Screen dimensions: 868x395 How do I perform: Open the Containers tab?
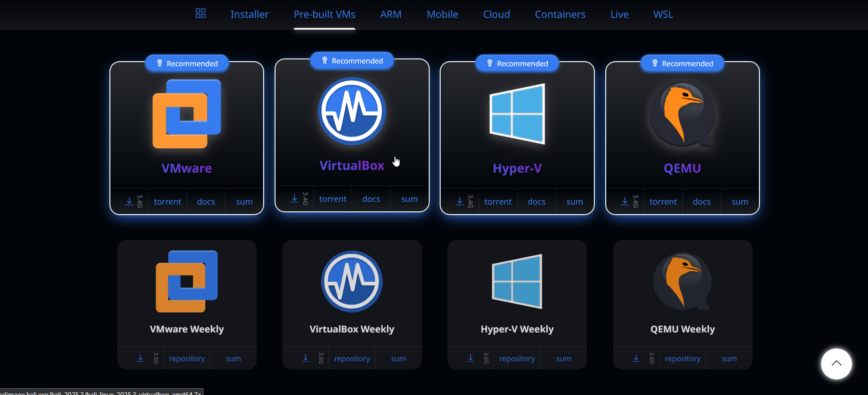(560, 14)
